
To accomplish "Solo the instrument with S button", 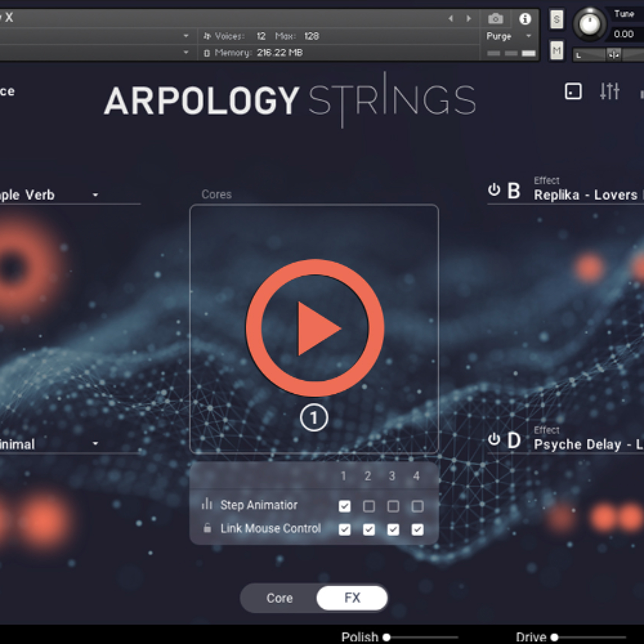I will tap(556, 20).
